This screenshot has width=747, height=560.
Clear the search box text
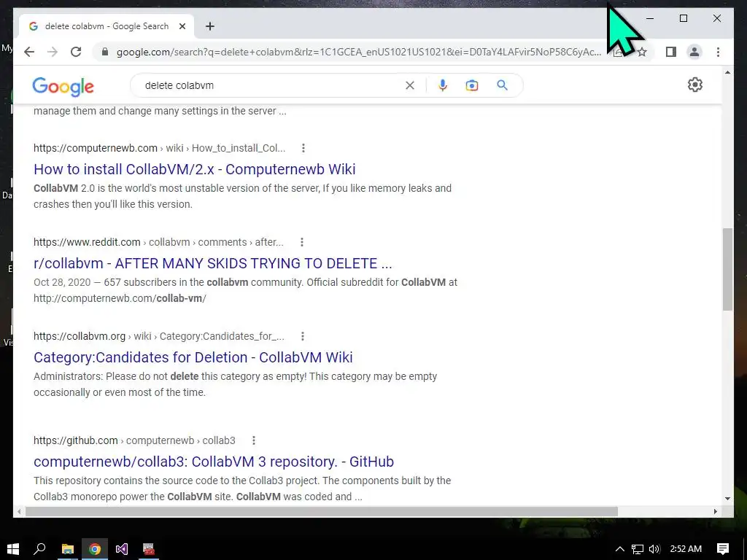[410, 85]
